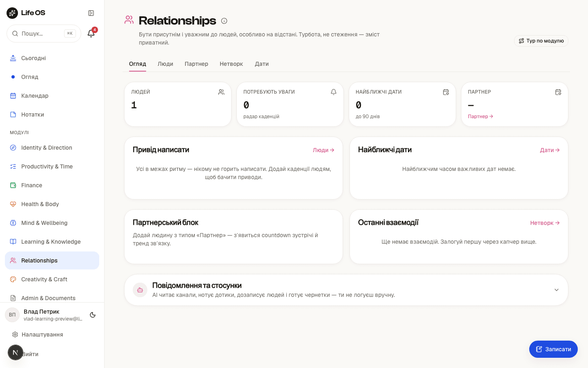The image size is (588, 368).
Task: Open the Дати tab
Action: 262,64
